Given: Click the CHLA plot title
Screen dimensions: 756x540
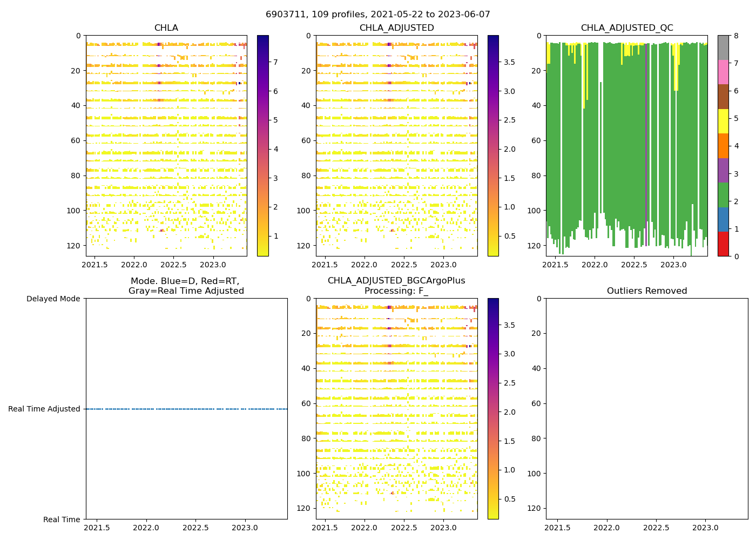Looking at the screenshot, I should pyautogui.click(x=166, y=28).
